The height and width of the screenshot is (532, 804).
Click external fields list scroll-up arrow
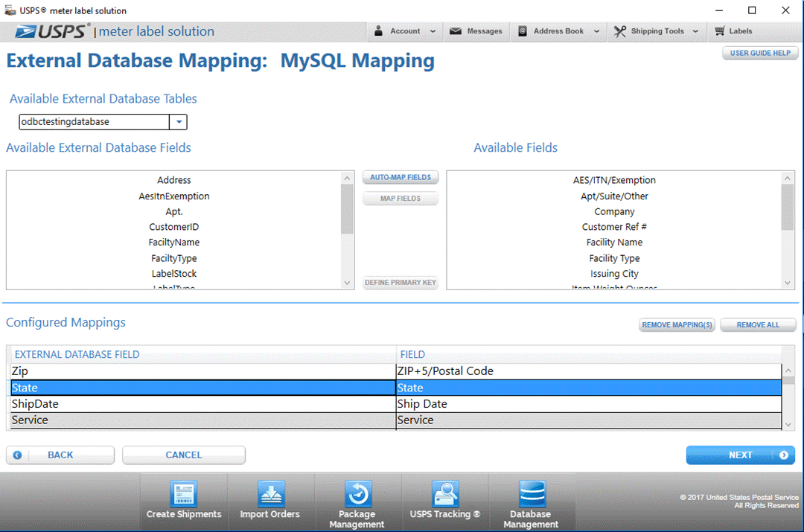point(347,178)
